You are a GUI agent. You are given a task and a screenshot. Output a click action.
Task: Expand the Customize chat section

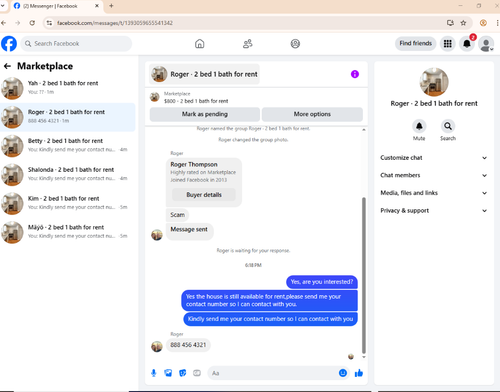pyautogui.click(x=434, y=158)
